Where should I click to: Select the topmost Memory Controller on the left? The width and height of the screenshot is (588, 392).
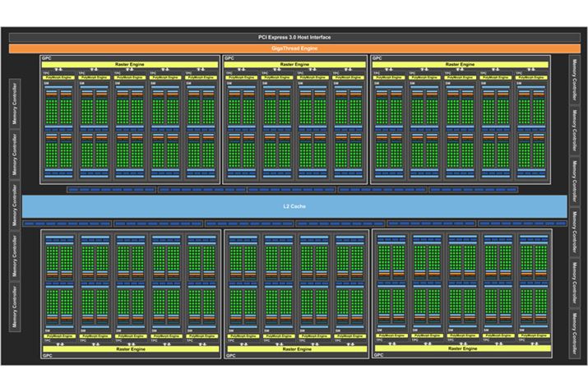(14, 103)
